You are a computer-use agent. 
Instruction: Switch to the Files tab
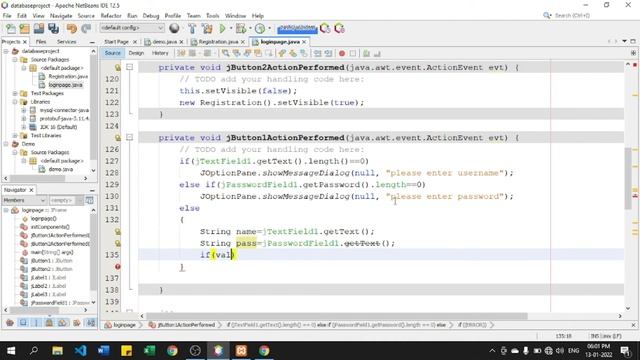point(41,42)
